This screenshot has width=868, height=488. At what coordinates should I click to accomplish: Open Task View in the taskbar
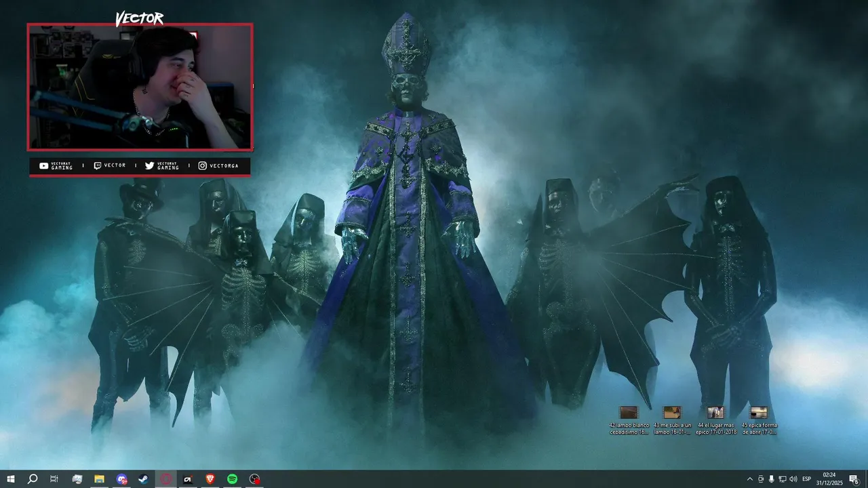coord(54,479)
